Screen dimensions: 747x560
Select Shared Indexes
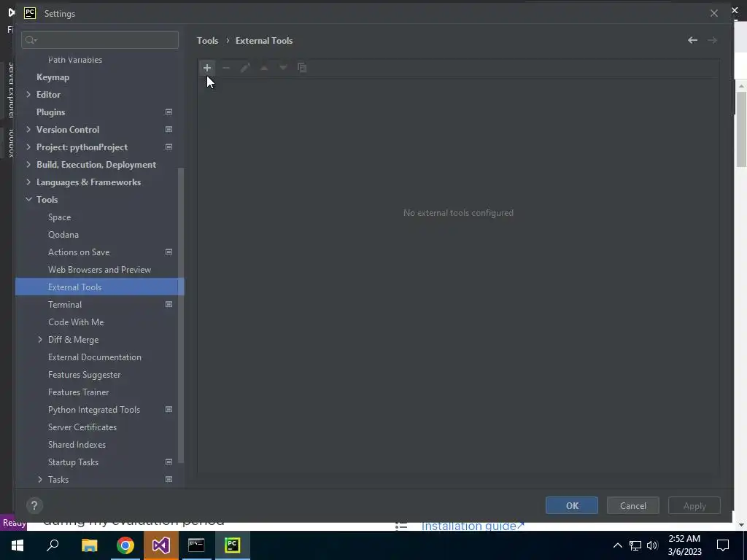tap(77, 445)
